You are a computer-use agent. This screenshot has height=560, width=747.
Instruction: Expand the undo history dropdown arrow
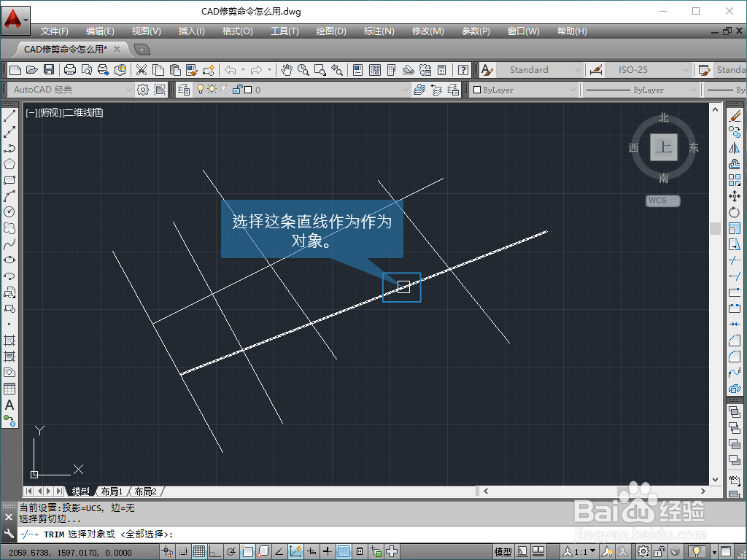coord(243,70)
